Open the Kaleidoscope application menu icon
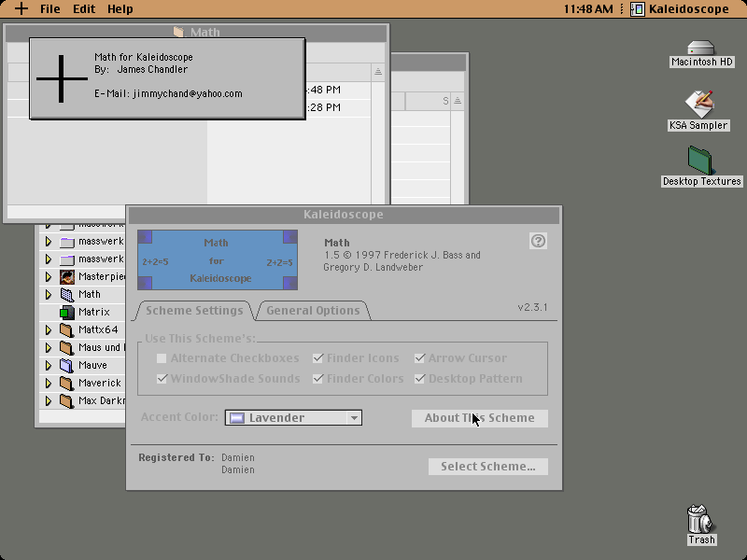Viewport: 747px width, 560px height. click(638, 8)
